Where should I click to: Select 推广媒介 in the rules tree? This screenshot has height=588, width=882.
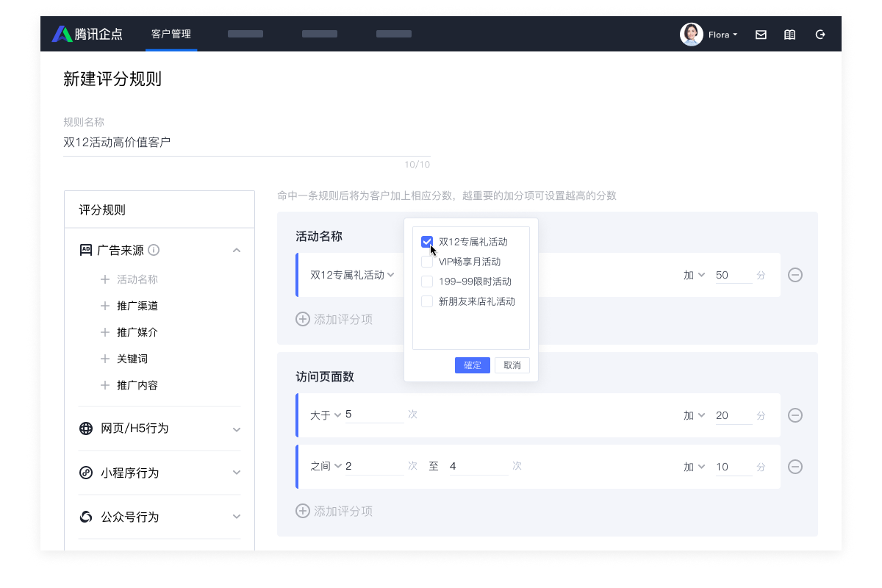(137, 332)
